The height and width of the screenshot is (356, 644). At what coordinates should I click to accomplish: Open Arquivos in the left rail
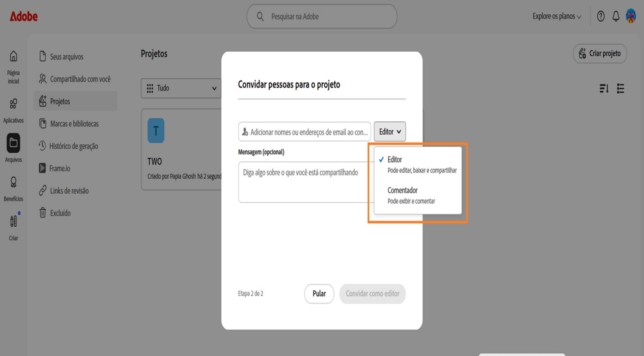(13, 148)
